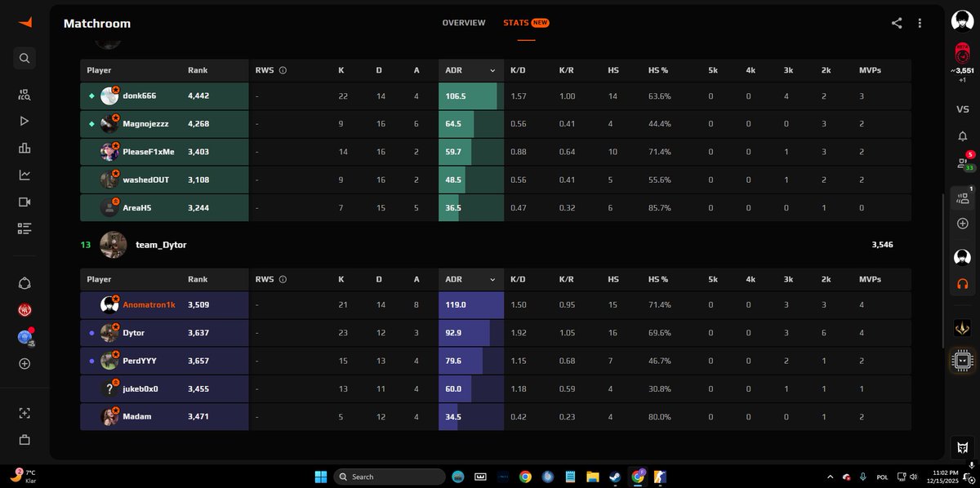Open the party icon in right sidebar

(962, 197)
